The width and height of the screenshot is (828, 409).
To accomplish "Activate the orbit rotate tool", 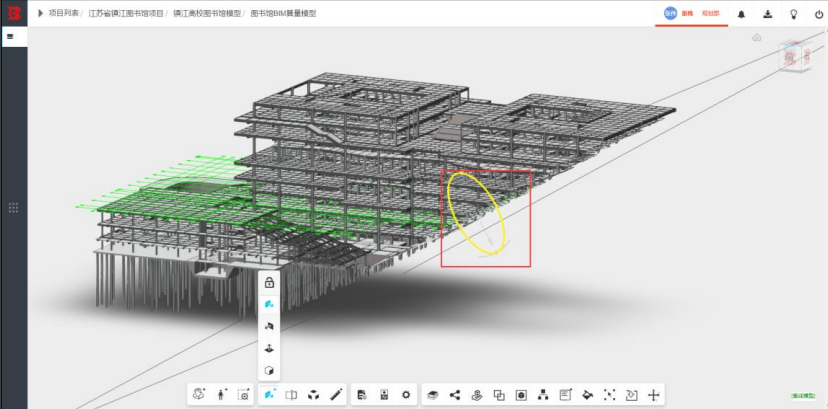I will [199, 394].
